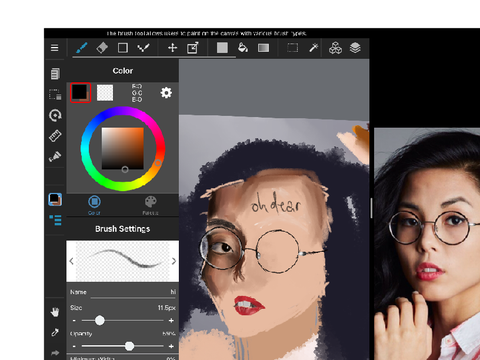Select the Eyedropper tool in left sidebar
The width and height of the screenshot is (480, 360).
pos(55,332)
